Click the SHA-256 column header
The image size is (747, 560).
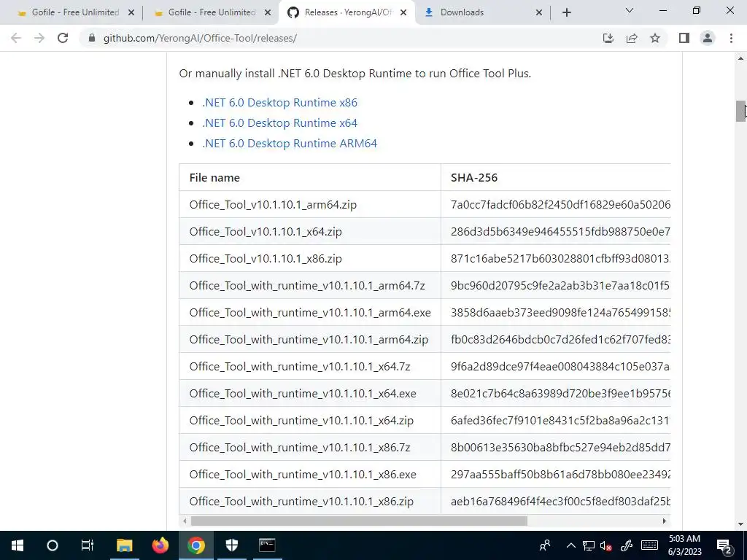[556, 178]
